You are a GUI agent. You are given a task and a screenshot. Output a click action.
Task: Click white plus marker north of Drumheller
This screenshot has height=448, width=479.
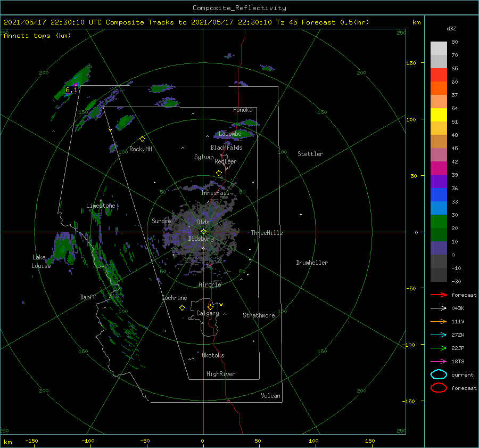(x=301, y=214)
